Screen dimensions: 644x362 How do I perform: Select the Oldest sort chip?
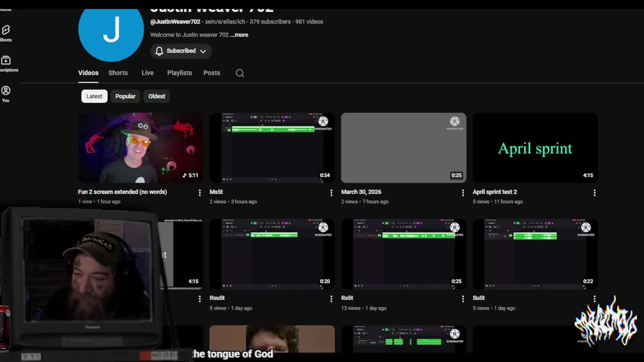coord(156,96)
